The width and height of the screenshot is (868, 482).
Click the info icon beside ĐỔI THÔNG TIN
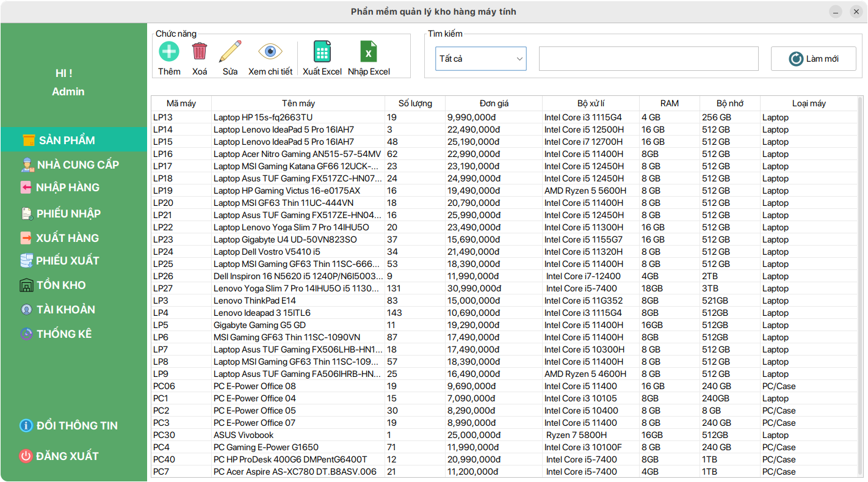tap(26, 426)
